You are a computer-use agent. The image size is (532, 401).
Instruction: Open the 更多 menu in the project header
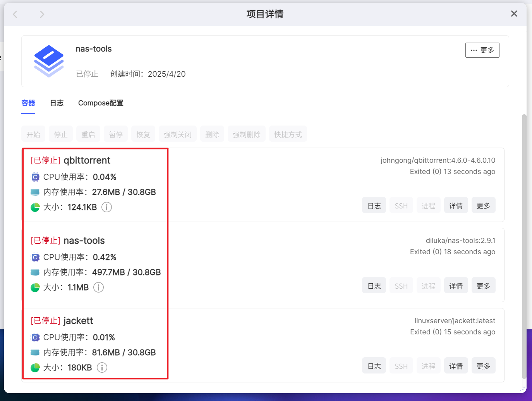click(x=482, y=50)
